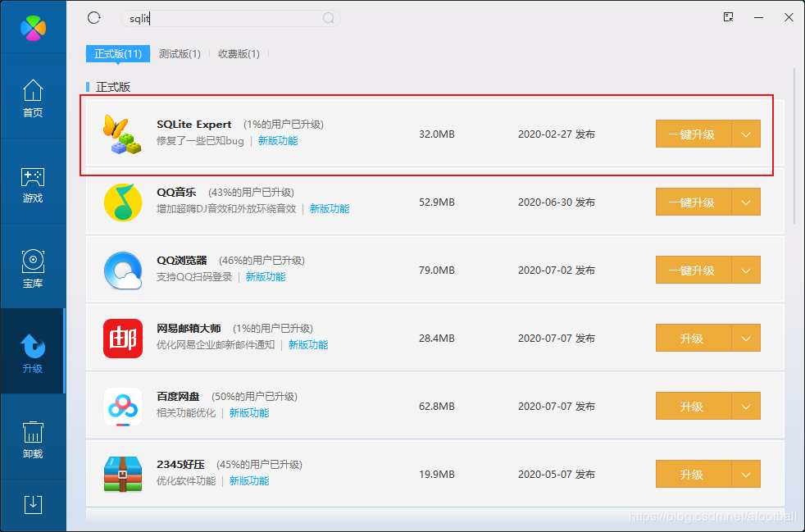Switch to the 测试版(1) tab
805x532 pixels.
click(x=180, y=53)
